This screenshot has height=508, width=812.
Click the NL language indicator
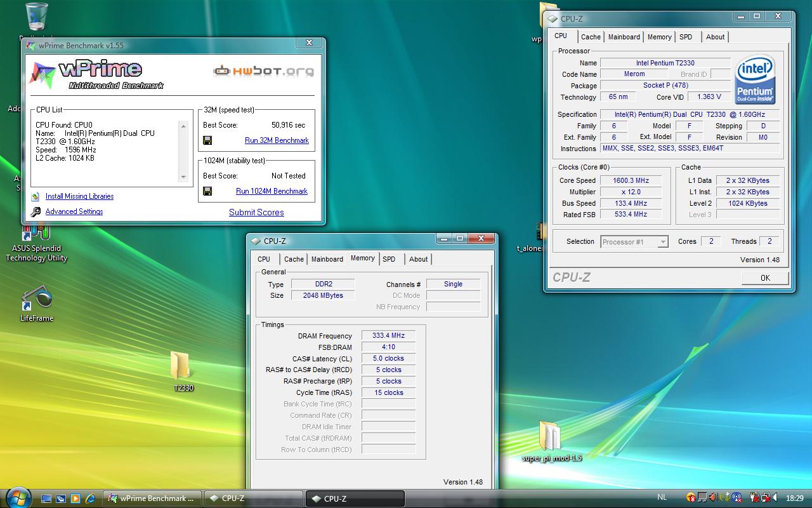coord(662,497)
